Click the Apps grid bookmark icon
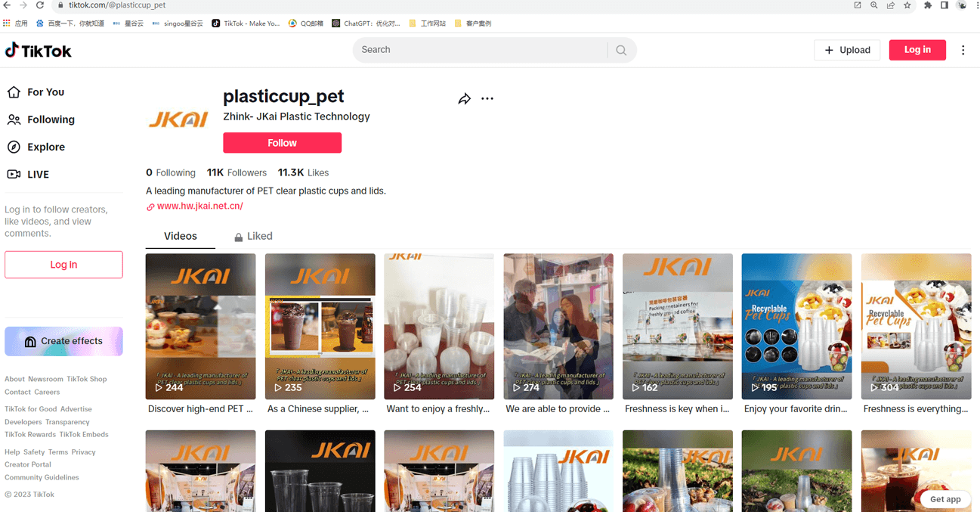 pos(7,23)
